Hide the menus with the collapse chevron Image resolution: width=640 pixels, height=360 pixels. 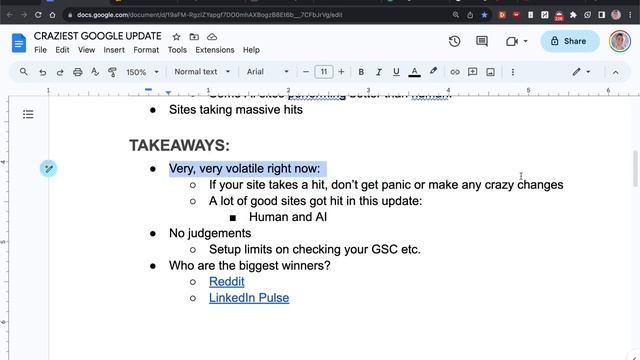pos(616,73)
